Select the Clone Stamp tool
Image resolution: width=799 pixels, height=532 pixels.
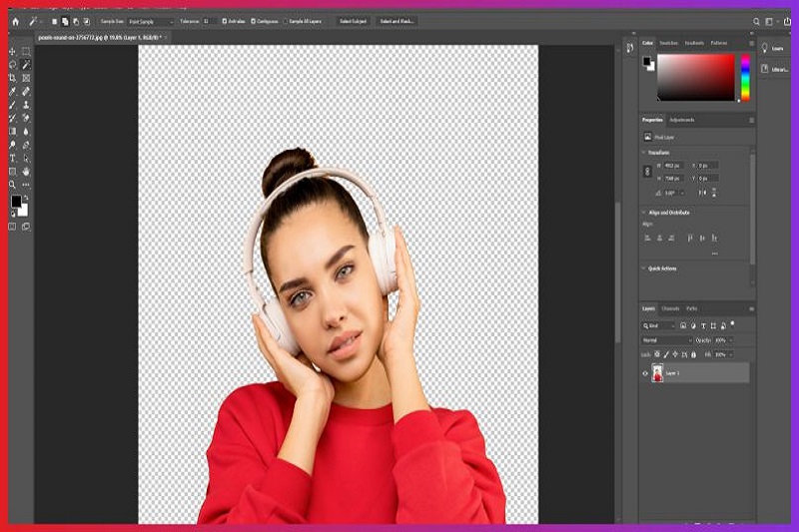click(x=26, y=105)
